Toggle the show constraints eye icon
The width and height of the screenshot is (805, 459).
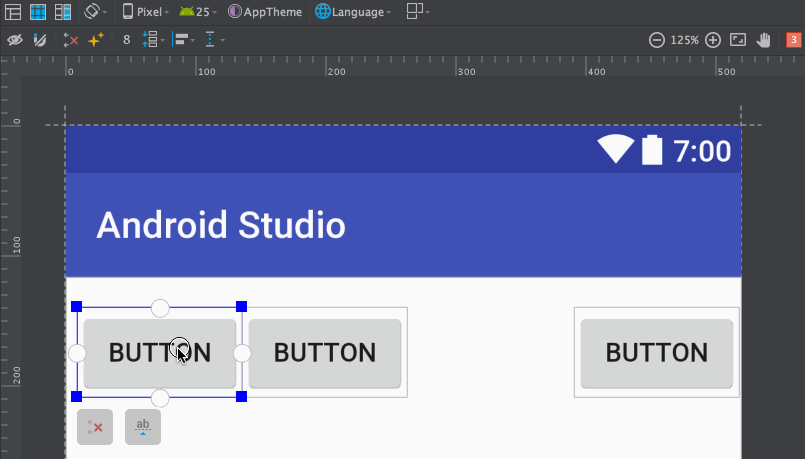[x=15, y=40]
